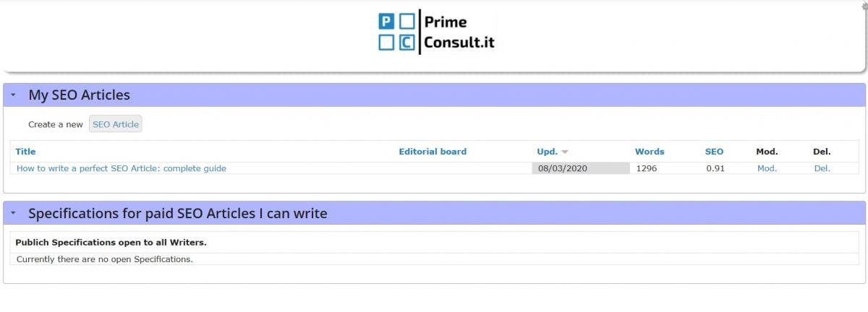Select the 1296 word count cell
868x312 pixels.
point(665,168)
